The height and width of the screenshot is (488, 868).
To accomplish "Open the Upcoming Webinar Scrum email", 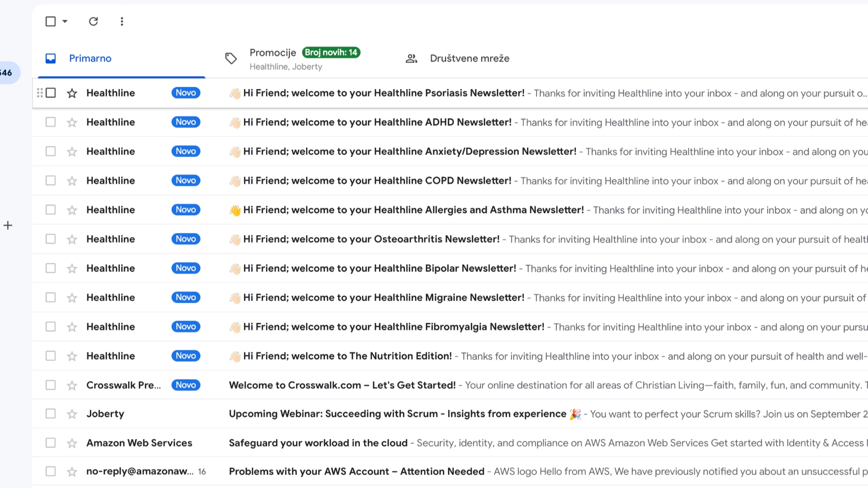I will (450, 413).
